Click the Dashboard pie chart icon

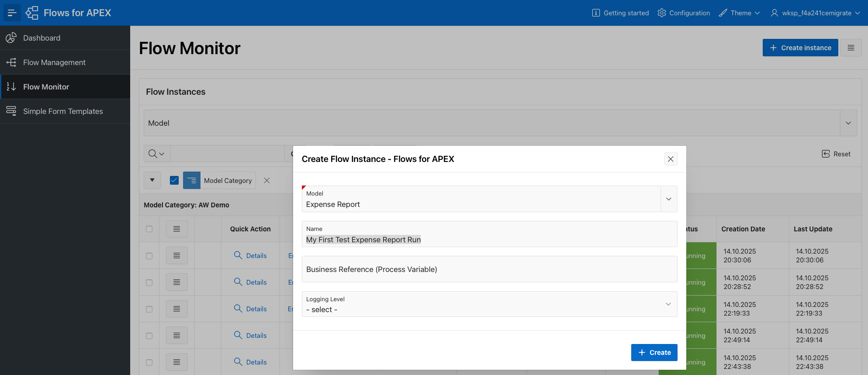pos(11,38)
